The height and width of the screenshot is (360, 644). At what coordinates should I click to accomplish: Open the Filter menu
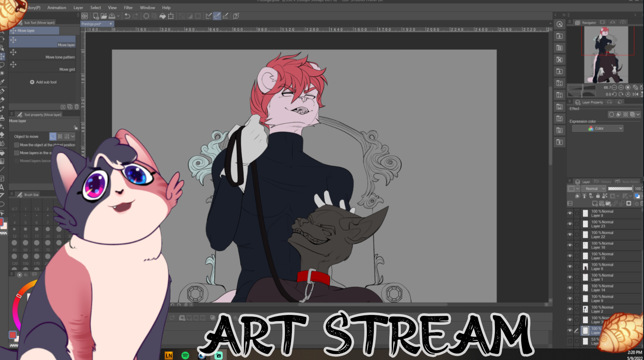(128, 8)
